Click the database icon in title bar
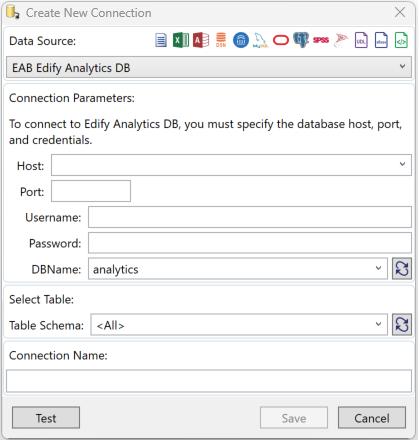This screenshot has height=440, width=418. [13, 12]
